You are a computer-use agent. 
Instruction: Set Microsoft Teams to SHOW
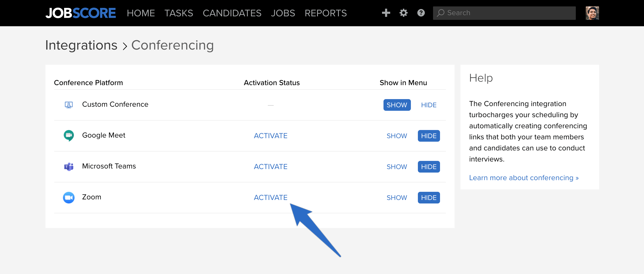click(x=397, y=167)
